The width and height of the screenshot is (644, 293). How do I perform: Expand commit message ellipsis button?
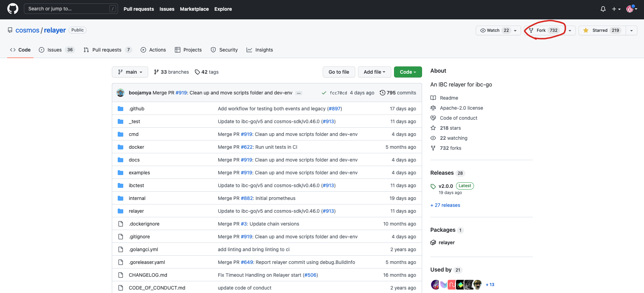pyautogui.click(x=299, y=93)
